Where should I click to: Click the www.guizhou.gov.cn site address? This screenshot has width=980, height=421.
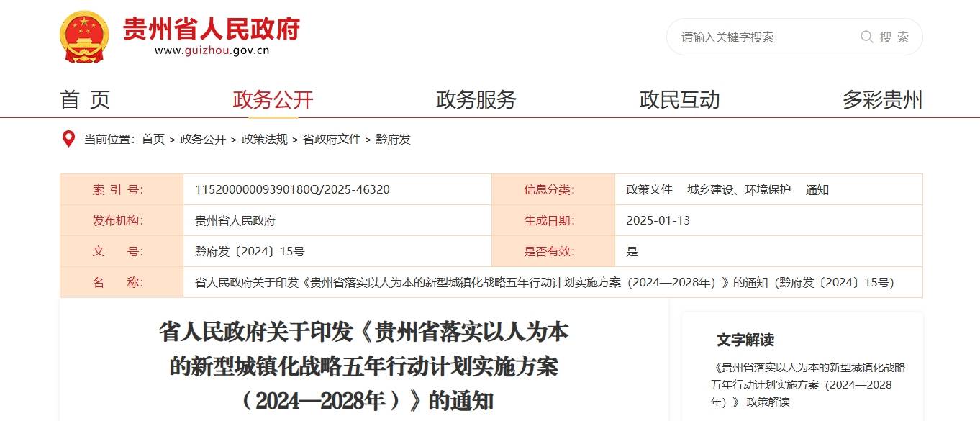coord(212,50)
